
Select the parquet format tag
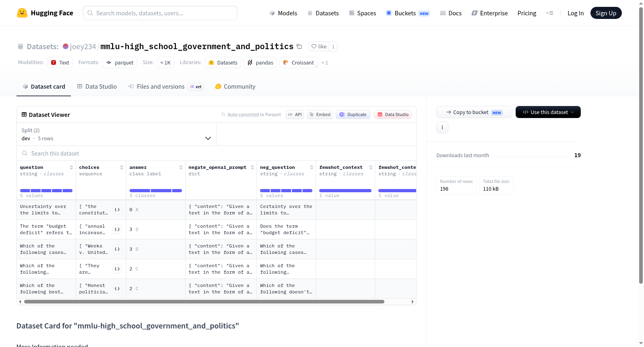pos(120,62)
